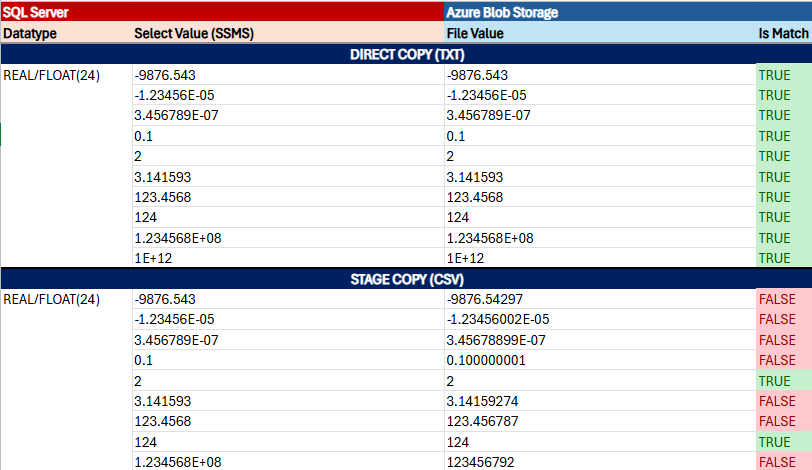Click the File Value cell 123.456787
812x470 pixels.
pyautogui.click(x=600, y=421)
